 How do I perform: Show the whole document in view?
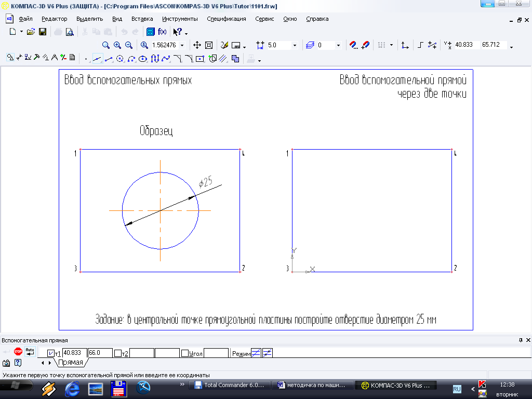209,45
